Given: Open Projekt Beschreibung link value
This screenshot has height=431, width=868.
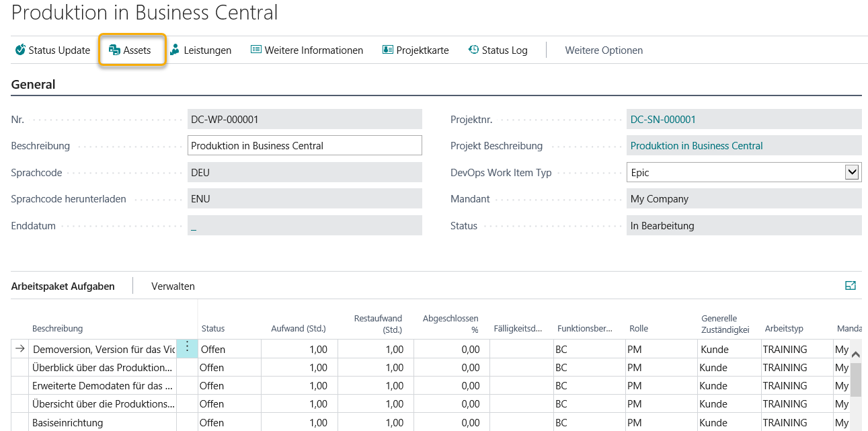Looking at the screenshot, I should (x=697, y=146).
